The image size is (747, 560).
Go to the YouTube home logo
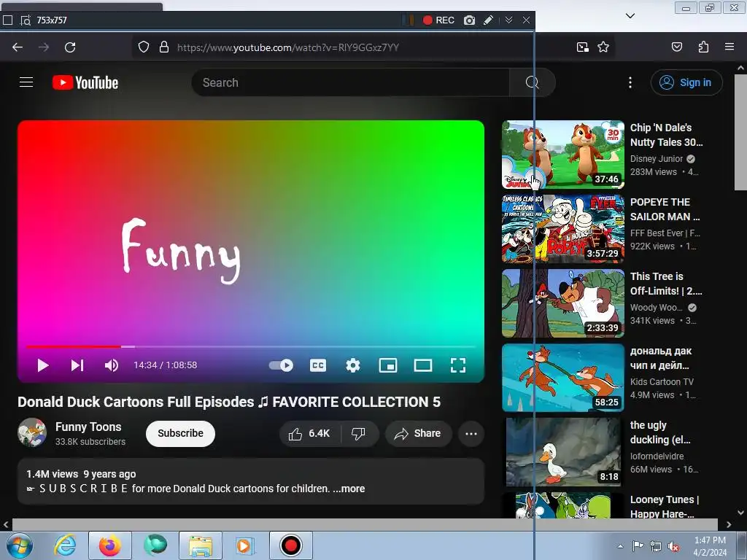85,82
